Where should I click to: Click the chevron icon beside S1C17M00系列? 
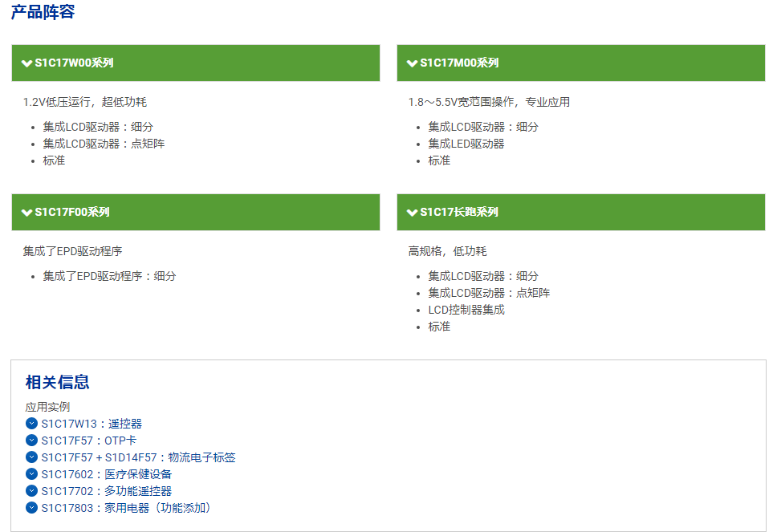[x=412, y=63]
